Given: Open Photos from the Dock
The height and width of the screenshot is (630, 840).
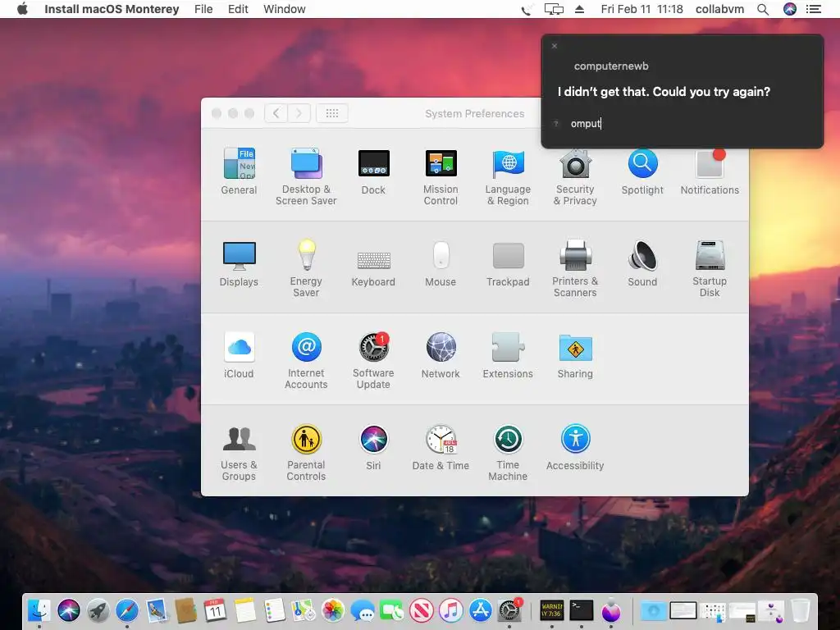Looking at the screenshot, I should pos(333,610).
